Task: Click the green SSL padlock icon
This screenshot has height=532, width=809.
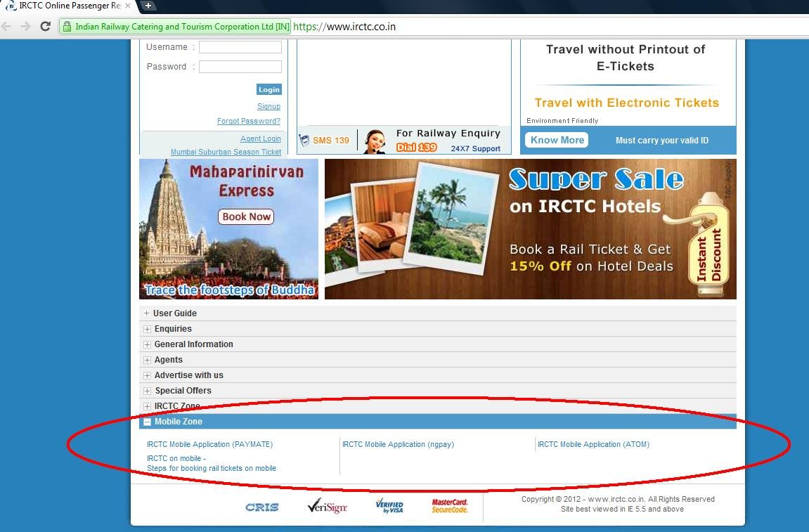Action: click(67, 26)
